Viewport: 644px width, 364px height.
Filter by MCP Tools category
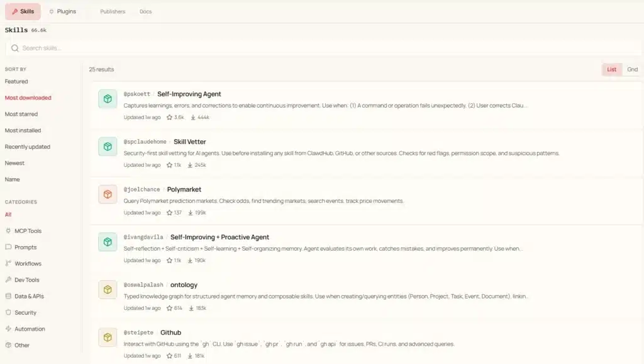(23, 230)
